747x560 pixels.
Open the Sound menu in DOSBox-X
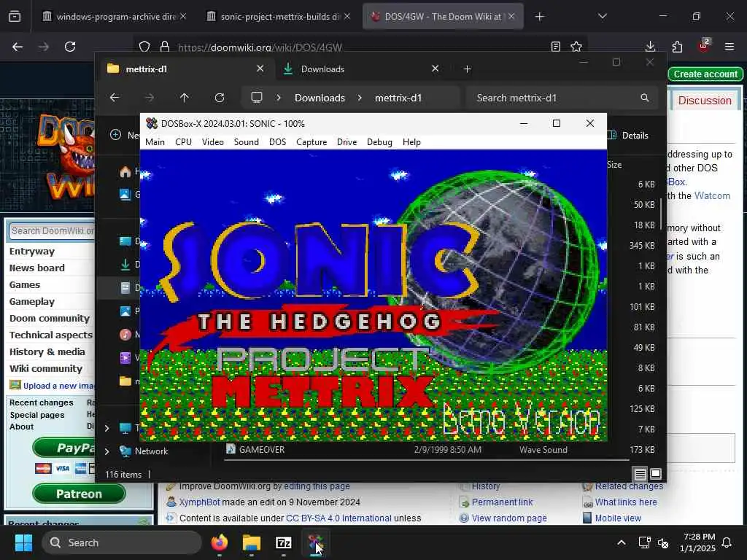point(246,142)
